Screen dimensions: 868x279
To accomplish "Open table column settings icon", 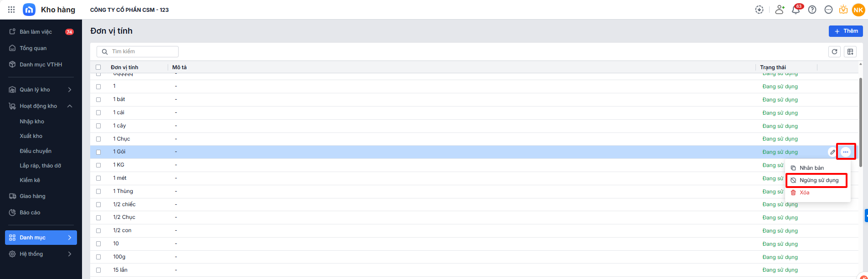I will click(850, 52).
